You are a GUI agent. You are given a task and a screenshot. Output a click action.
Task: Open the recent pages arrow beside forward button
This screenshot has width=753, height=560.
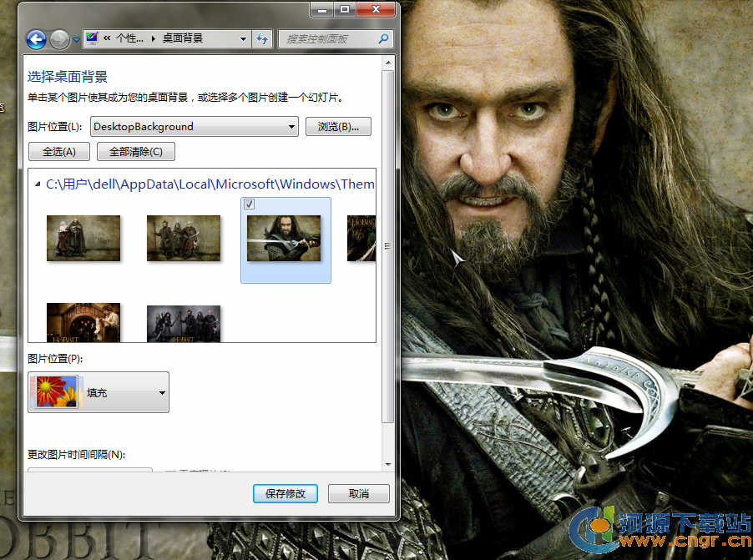76,40
